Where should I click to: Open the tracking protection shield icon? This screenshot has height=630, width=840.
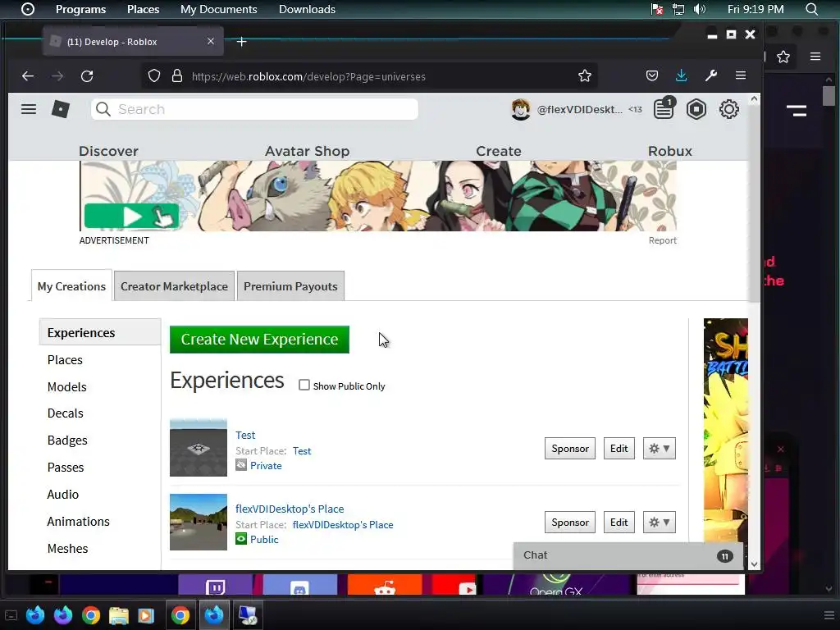point(154,76)
